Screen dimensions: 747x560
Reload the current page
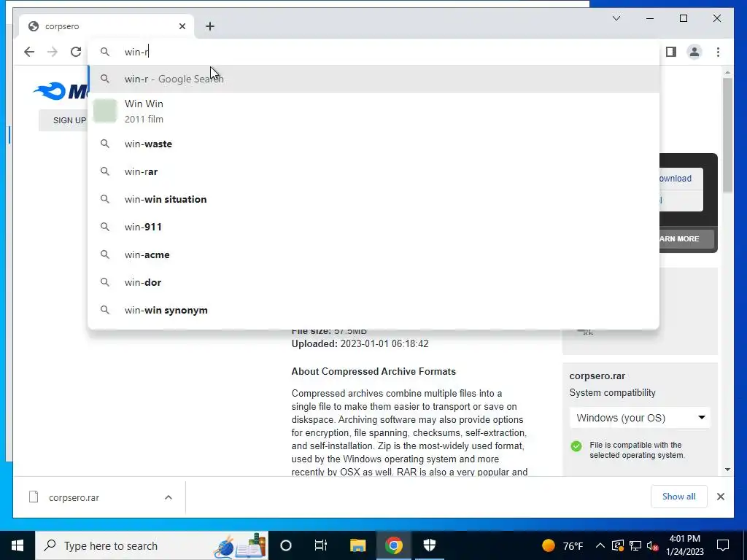pyautogui.click(x=76, y=52)
